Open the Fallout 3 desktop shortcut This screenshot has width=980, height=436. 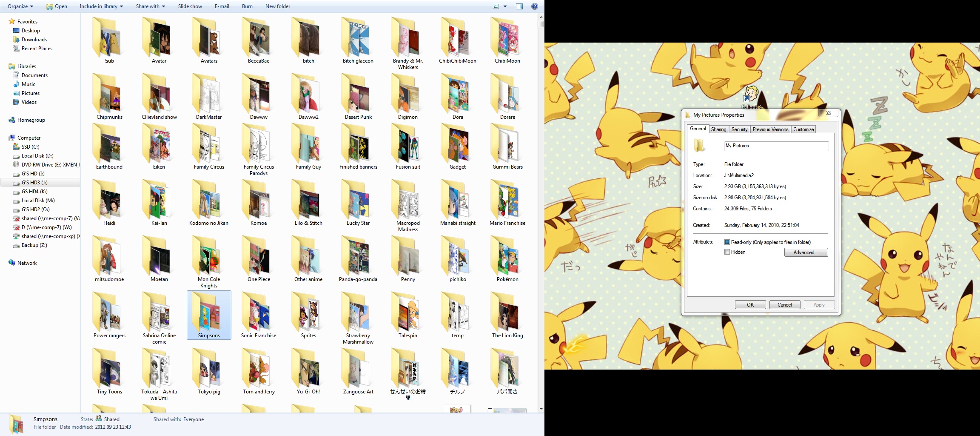tap(751, 97)
